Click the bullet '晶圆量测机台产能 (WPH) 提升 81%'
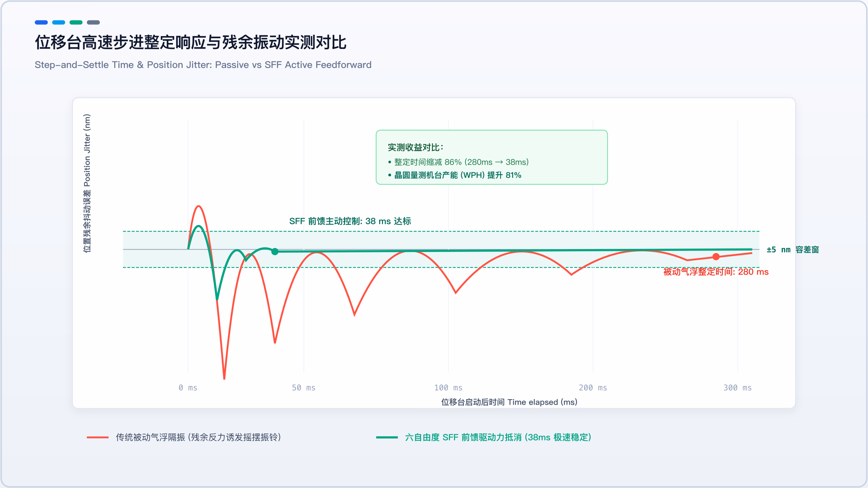The width and height of the screenshot is (868, 488). click(x=454, y=175)
